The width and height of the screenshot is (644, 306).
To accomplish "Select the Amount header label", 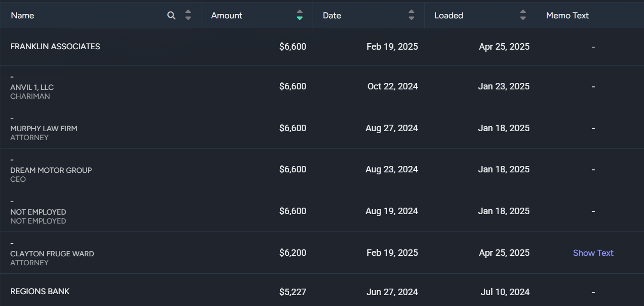I will tap(227, 15).
